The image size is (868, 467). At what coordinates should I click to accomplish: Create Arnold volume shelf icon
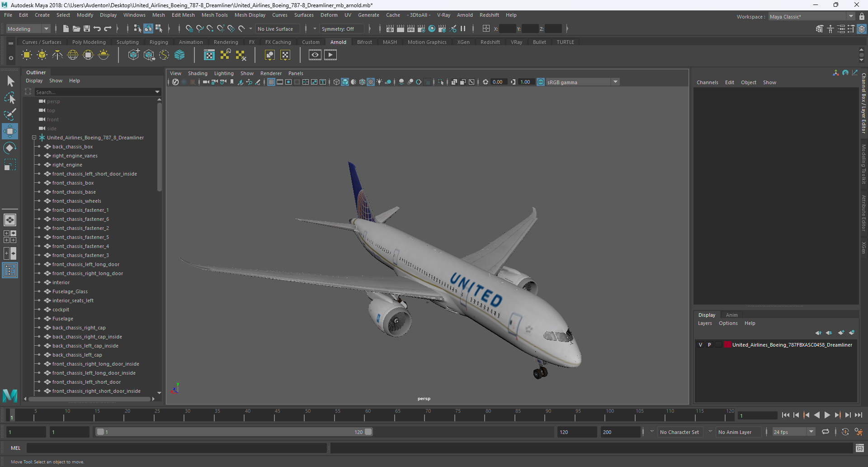pyautogui.click(x=179, y=55)
